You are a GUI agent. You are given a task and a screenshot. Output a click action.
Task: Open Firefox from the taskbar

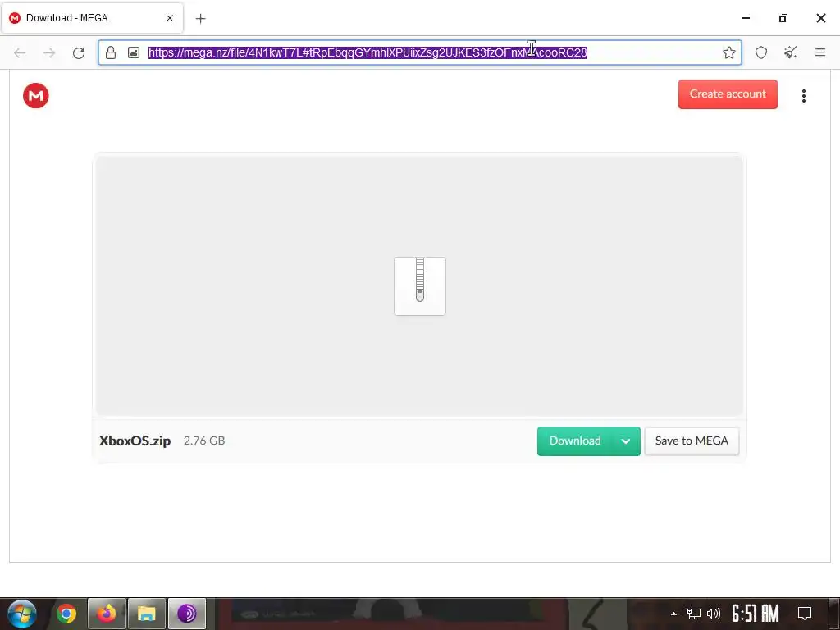click(x=107, y=614)
